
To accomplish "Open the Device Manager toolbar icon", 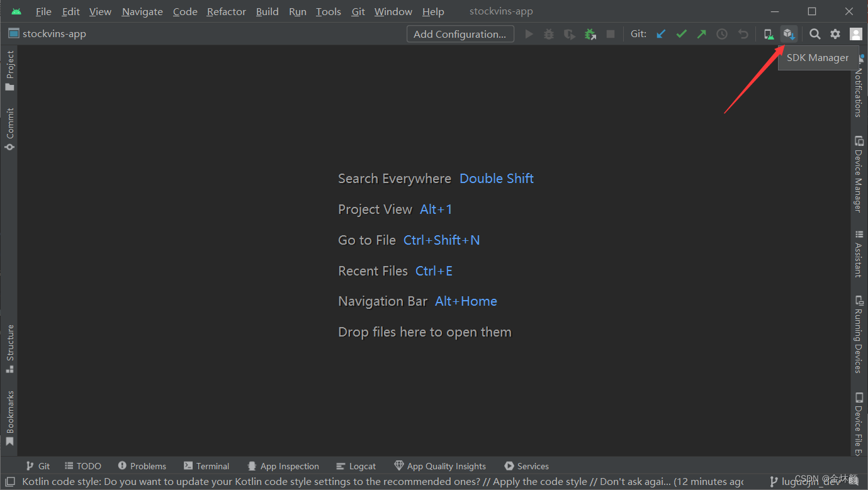I will click(x=769, y=34).
